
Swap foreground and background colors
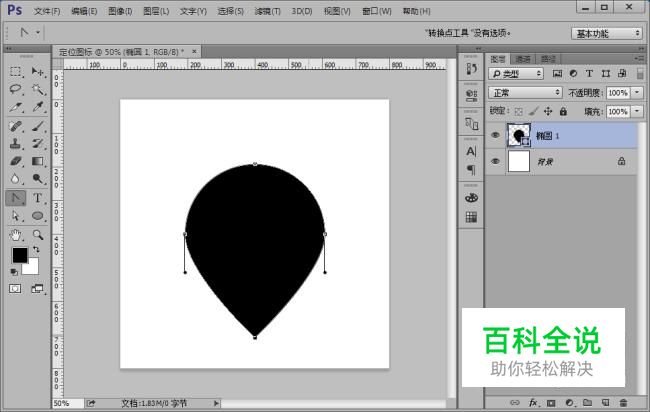coord(36,250)
